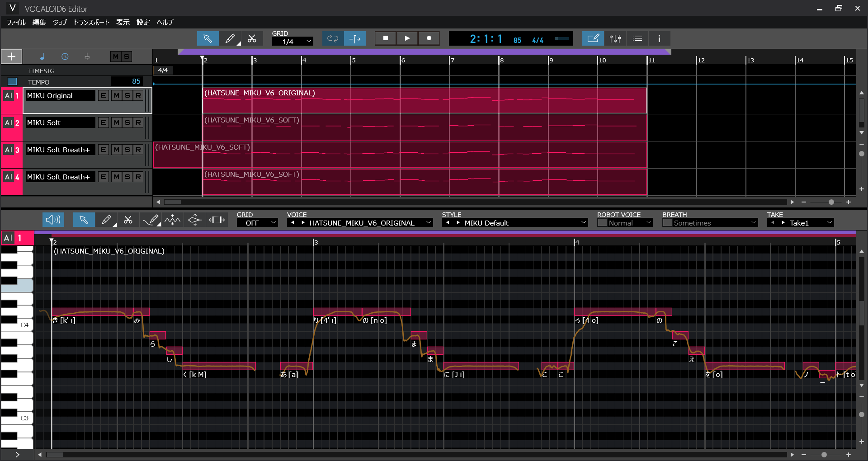Viewport: 868px width, 461px height.
Task: Select the pitch curve drawing tool
Action: click(151, 220)
